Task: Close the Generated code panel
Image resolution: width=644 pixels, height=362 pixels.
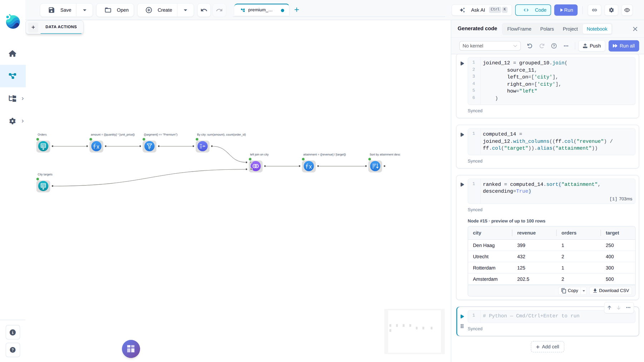Action: 635,29
